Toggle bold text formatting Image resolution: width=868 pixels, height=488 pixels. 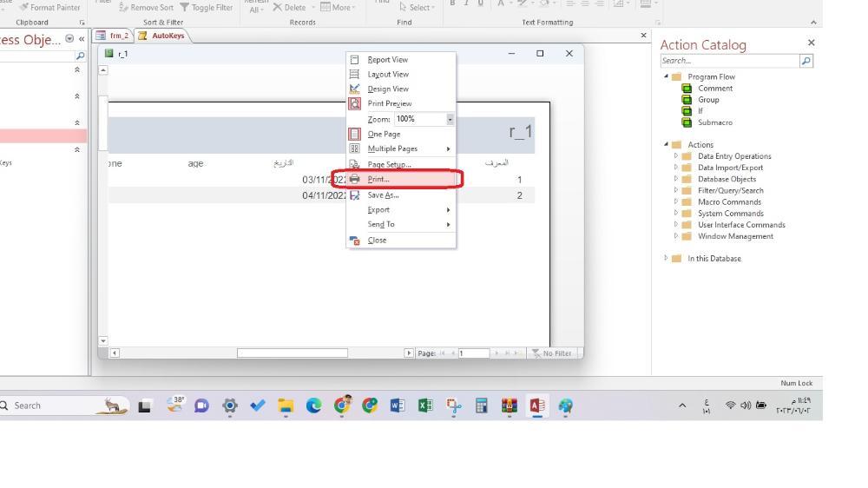[452, 3]
